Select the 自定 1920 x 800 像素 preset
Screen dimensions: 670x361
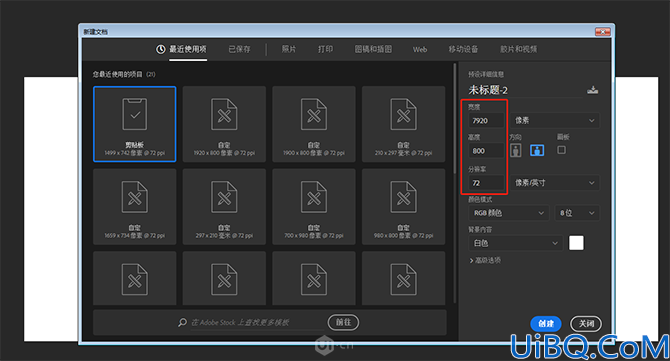click(x=224, y=124)
